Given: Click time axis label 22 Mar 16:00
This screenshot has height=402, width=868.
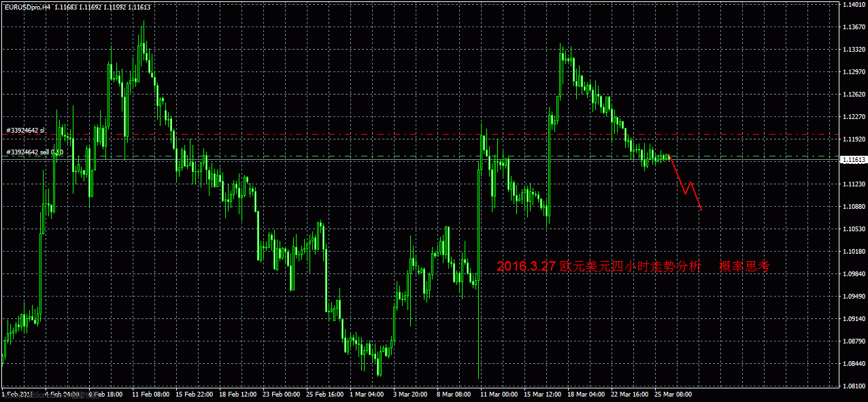Looking at the screenshot, I should pyautogui.click(x=630, y=394).
